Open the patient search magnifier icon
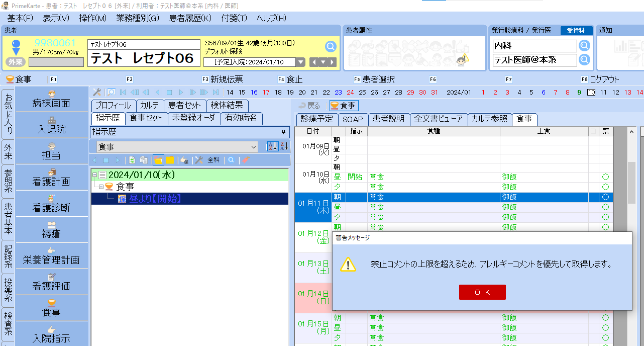The width and height of the screenshot is (644, 346). tap(331, 47)
